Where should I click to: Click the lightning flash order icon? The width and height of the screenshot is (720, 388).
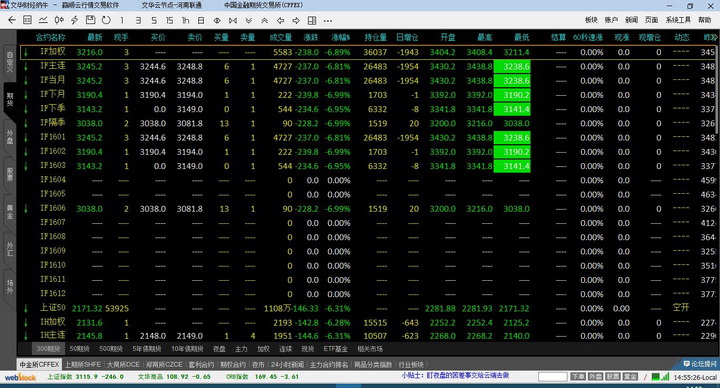75,20
